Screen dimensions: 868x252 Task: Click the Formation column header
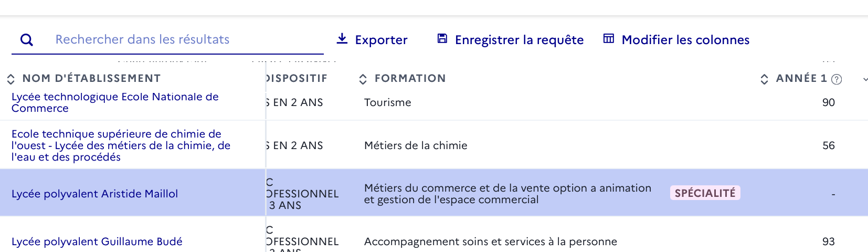(x=410, y=79)
